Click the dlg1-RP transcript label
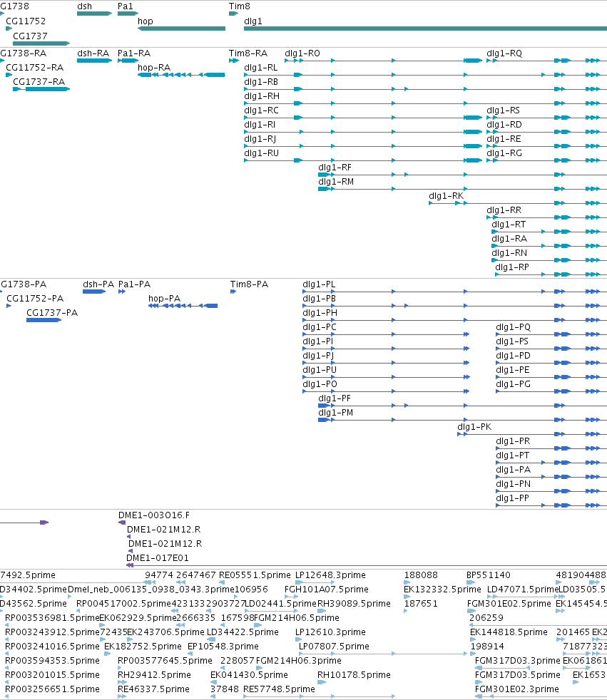607x700 pixels. pyautogui.click(x=512, y=267)
